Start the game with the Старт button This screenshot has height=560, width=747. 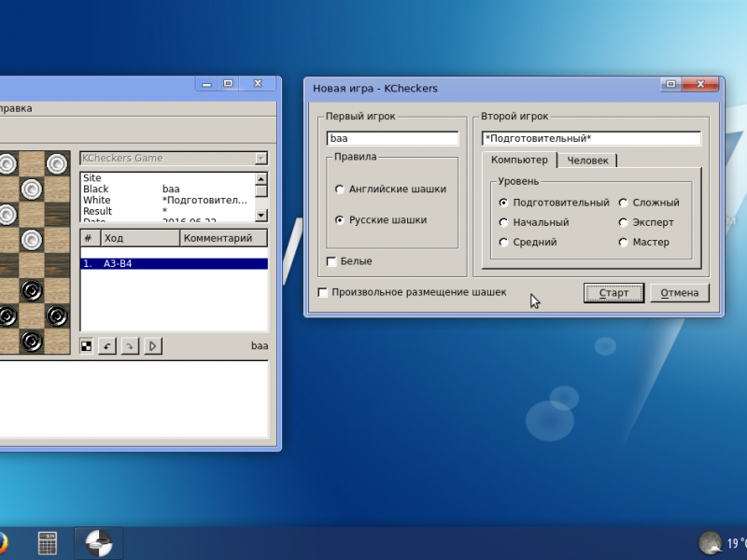click(x=613, y=293)
